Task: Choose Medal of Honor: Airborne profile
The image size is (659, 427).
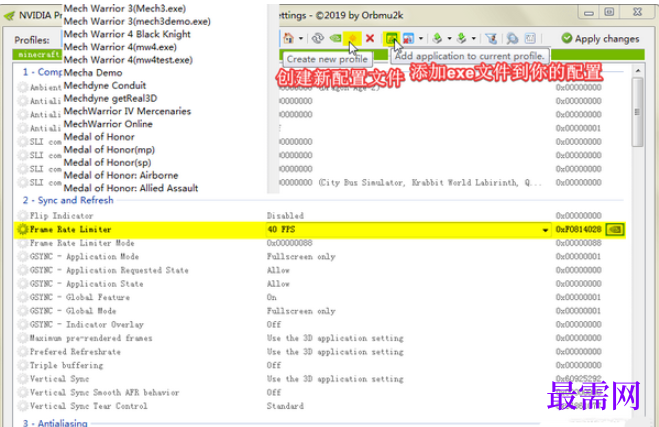Action: tap(121, 175)
